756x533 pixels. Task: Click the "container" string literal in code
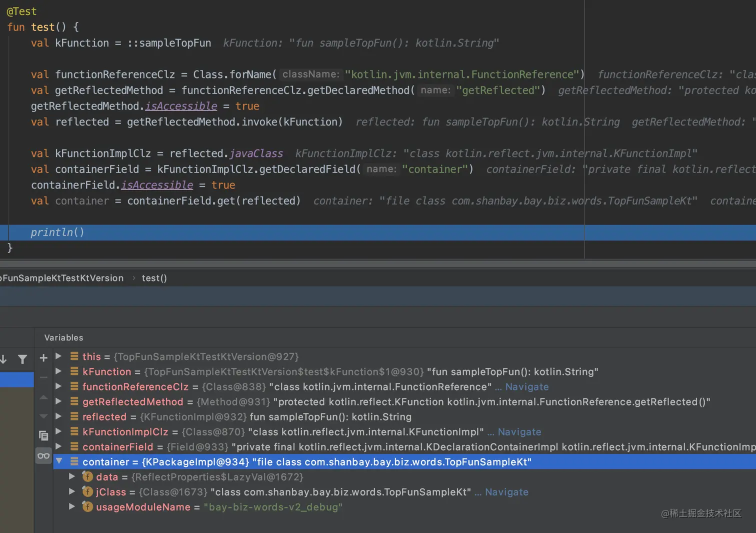click(x=435, y=169)
